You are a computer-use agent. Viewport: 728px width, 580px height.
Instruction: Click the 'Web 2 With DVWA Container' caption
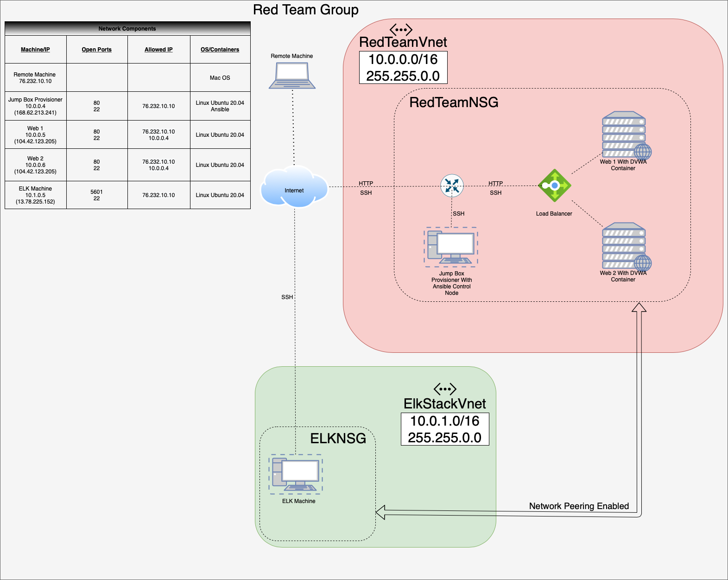[623, 276]
